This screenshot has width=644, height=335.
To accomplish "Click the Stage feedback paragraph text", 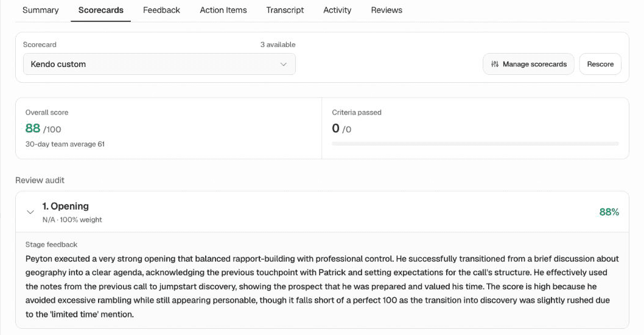I will (322, 286).
